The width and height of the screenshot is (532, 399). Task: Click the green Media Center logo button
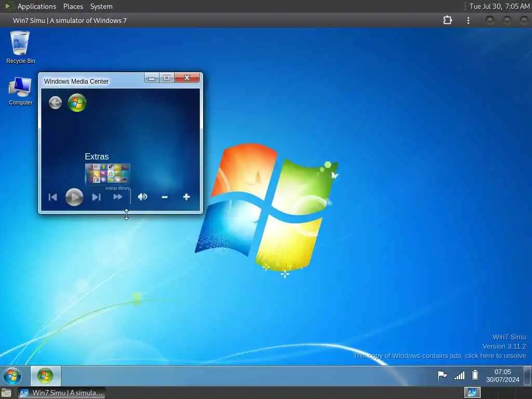77,102
